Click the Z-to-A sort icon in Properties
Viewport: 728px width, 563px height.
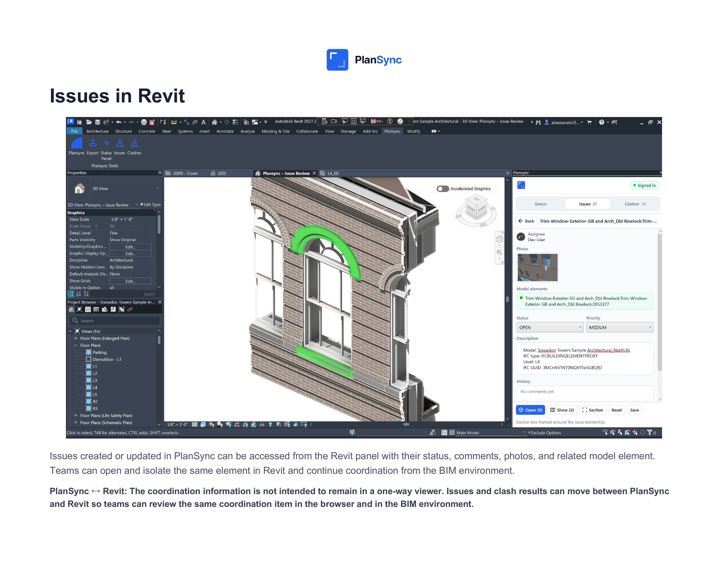pos(86,294)
